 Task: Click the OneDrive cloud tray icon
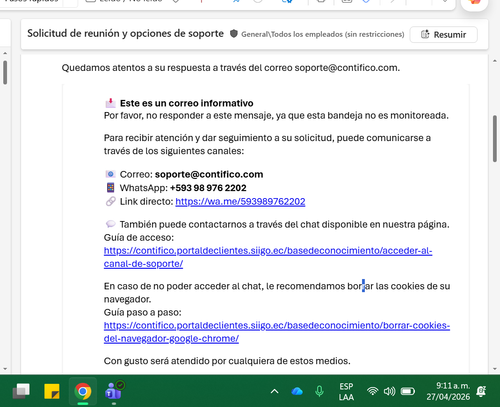(x=297, y=391)
